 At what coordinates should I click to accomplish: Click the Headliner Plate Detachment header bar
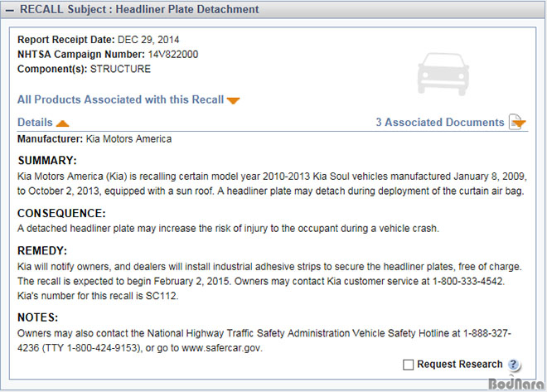tap(273, 9)
